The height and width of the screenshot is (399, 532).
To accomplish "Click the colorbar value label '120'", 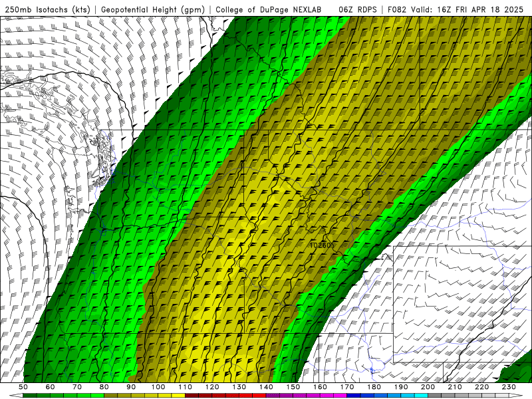I will click(212, 387).
